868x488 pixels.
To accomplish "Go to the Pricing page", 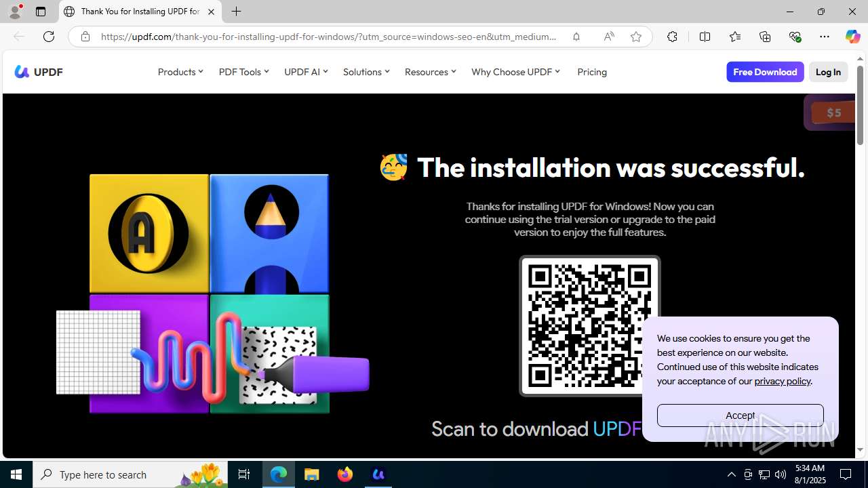I will (592, 72).
